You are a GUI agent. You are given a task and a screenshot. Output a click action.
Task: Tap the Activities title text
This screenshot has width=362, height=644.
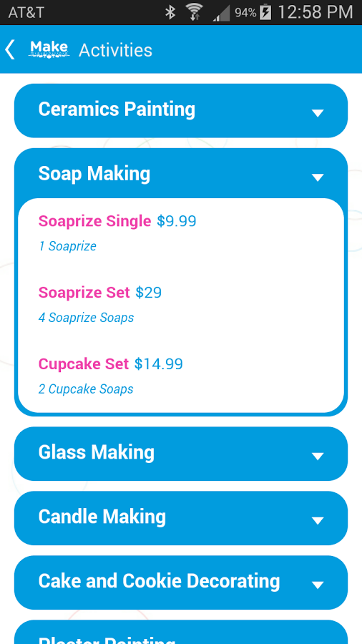click(x=115, y=50)
